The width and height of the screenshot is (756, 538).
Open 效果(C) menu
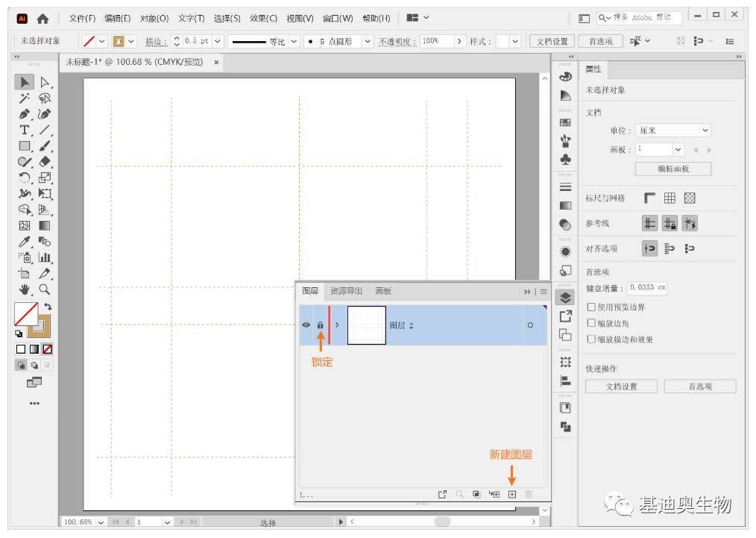263,19
